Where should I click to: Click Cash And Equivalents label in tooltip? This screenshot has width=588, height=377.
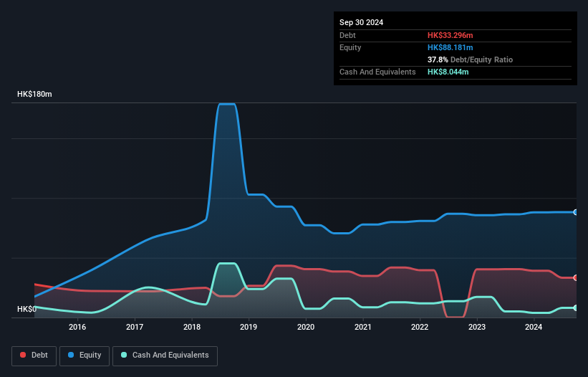pos(377,72)
